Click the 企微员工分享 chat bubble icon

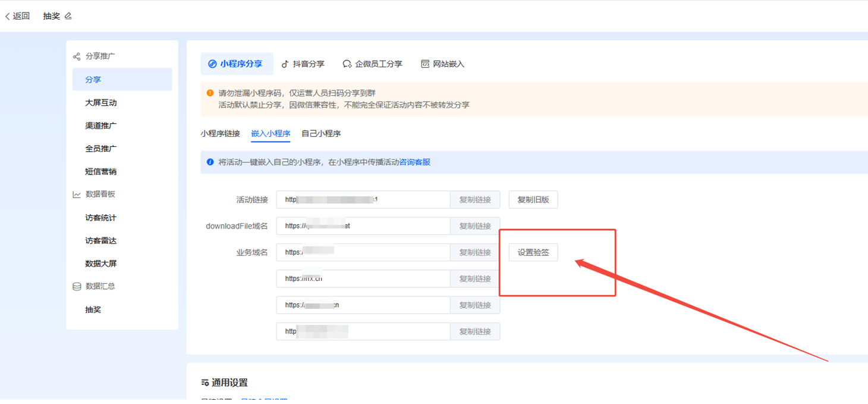click(x=347, y=64)
